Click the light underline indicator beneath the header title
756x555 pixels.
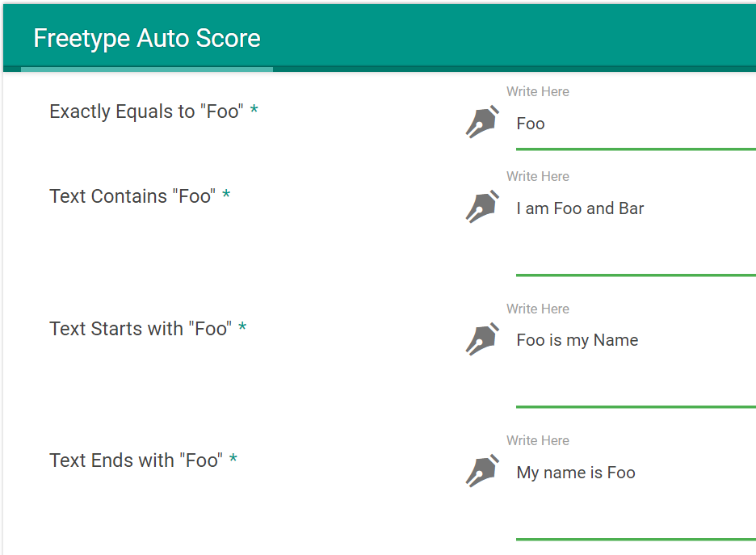pyautogui.click(x=147, y=69)
